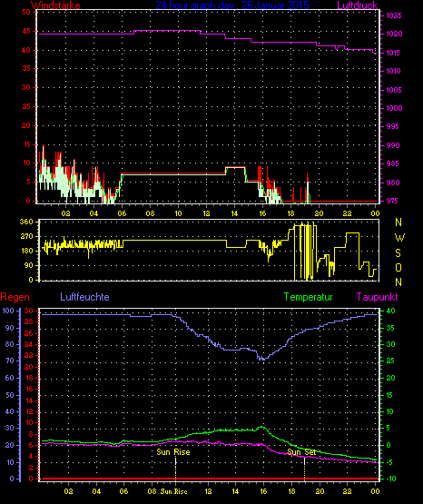The image size is (423, 504).
Task: Click the 1020 pressure scale value
Action: coord(394,35)
